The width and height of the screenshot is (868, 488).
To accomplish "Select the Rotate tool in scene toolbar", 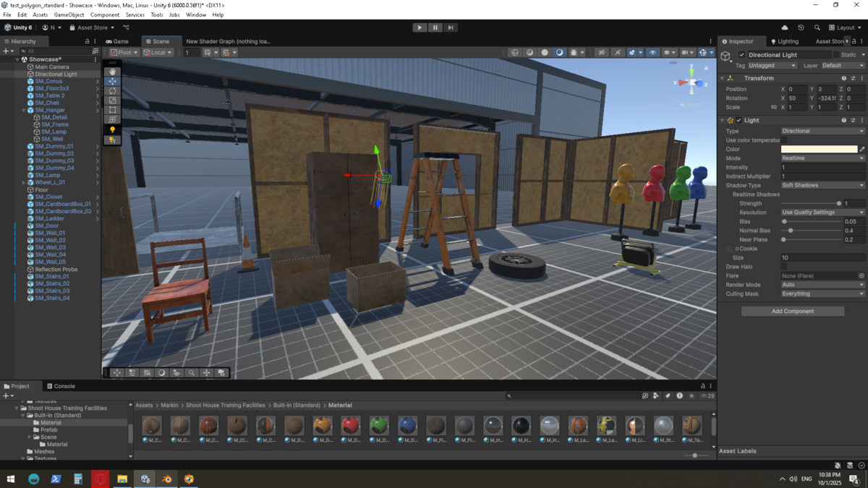I will pos(112,91).
